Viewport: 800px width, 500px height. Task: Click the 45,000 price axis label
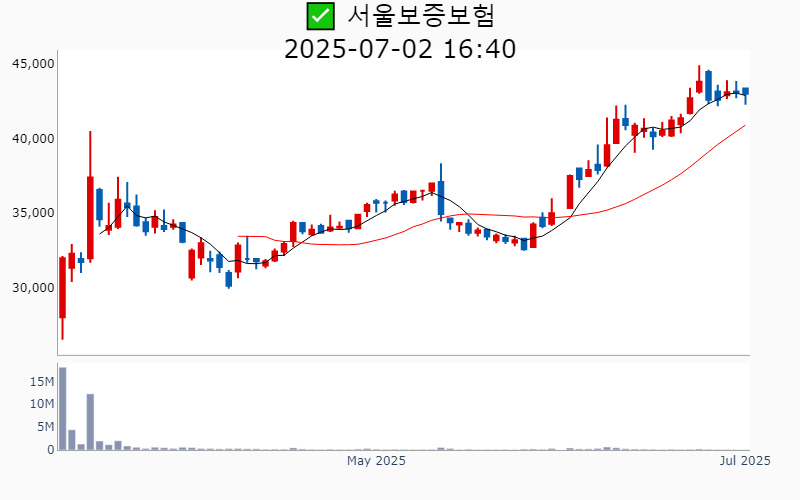(34, 64)
